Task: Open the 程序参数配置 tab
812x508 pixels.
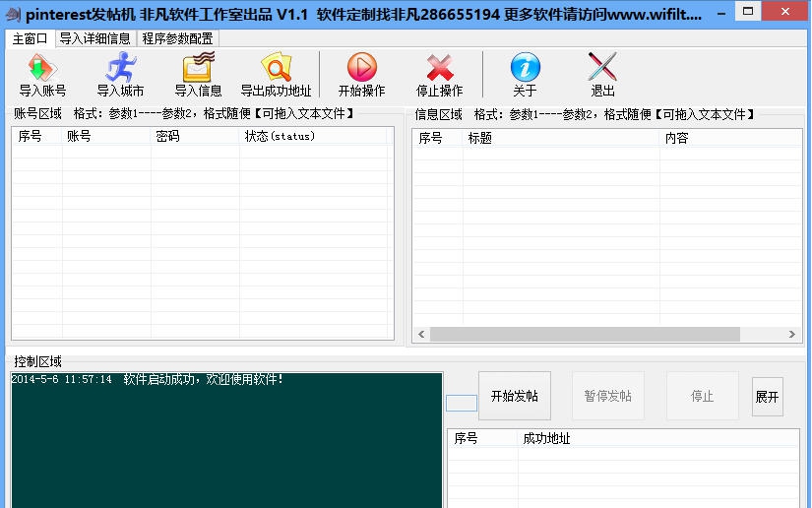Action: tap(177, 38)
